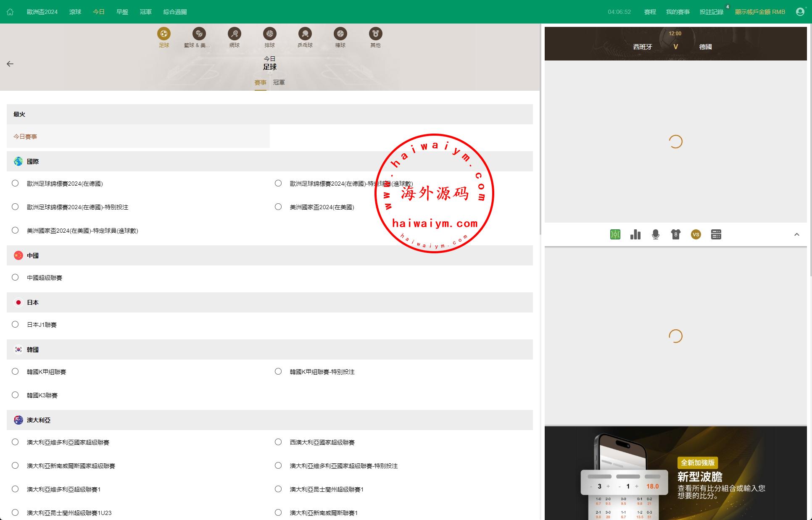Select 美洲國家盃2024(在美國) radio button
812x520 pixels.
click(278, 207)
